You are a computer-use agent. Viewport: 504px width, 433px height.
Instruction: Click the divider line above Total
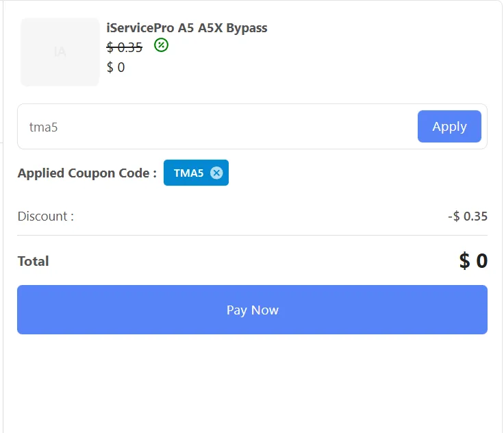tap(252, 235)
